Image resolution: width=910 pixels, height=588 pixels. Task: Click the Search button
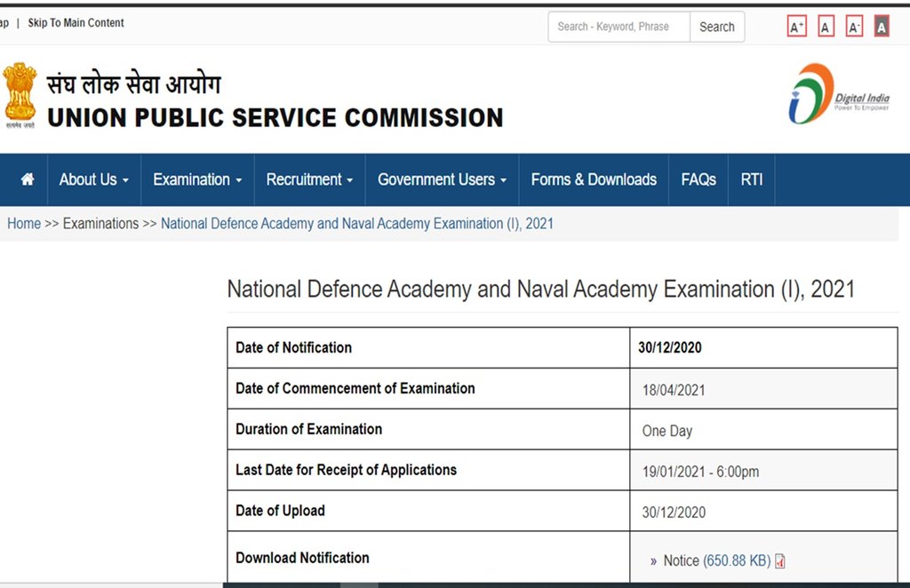(x=716, y=27)
